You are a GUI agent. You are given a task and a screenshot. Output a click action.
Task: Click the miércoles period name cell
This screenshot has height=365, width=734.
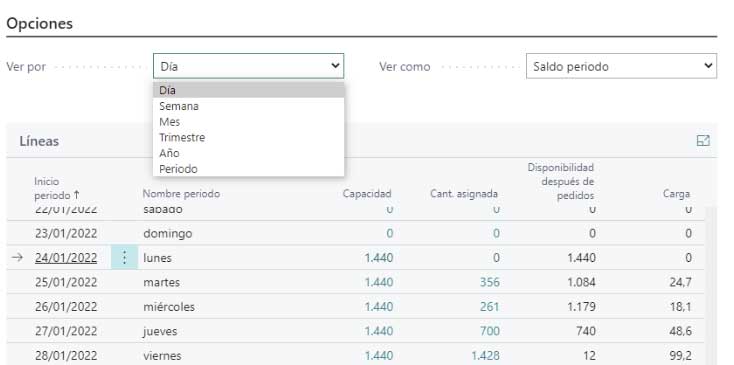169,307
